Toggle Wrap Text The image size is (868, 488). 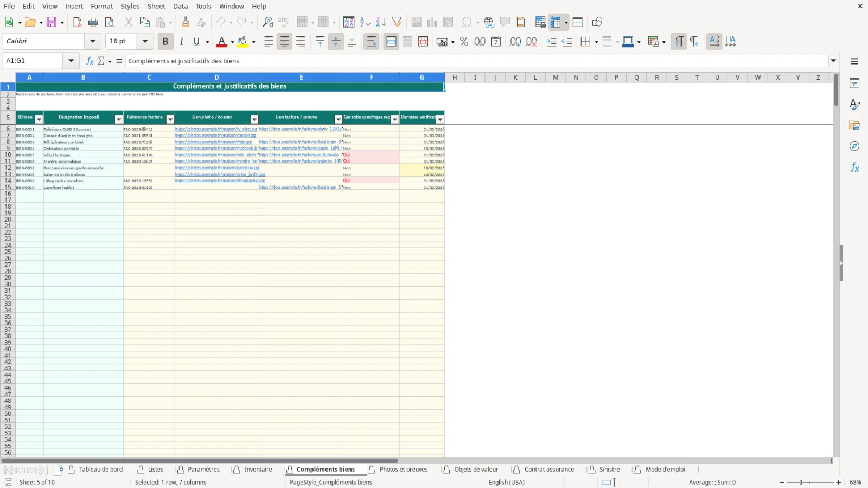click(372, 42)
